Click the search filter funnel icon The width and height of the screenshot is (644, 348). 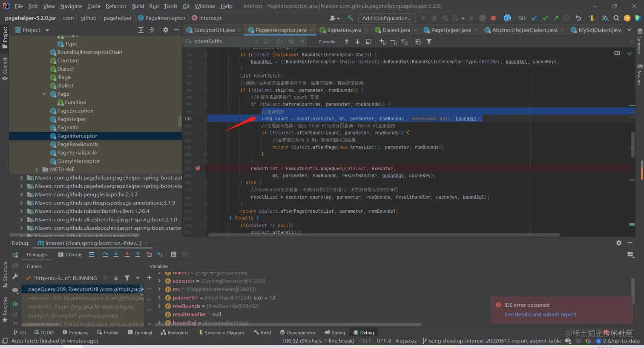pos(429,42)
